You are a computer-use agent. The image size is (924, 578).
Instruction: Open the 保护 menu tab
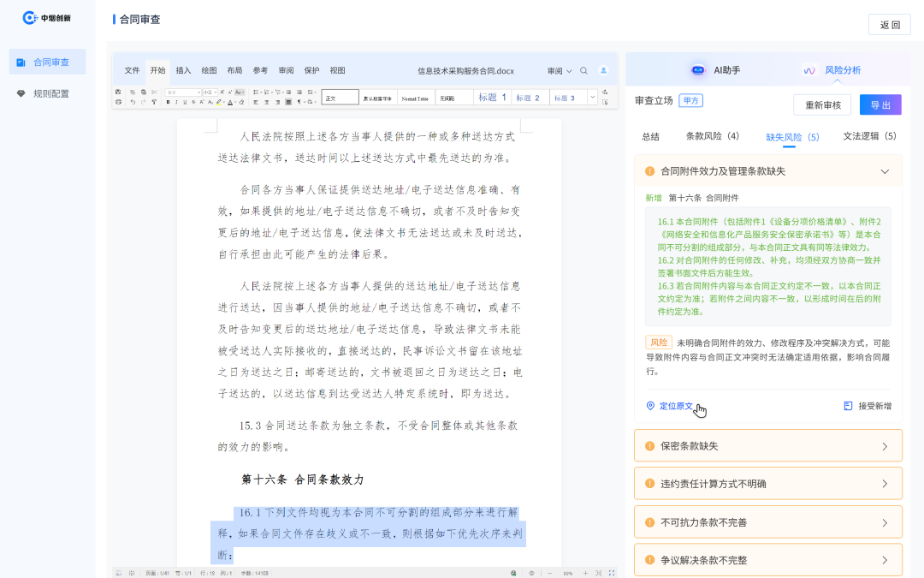point(311,71)
